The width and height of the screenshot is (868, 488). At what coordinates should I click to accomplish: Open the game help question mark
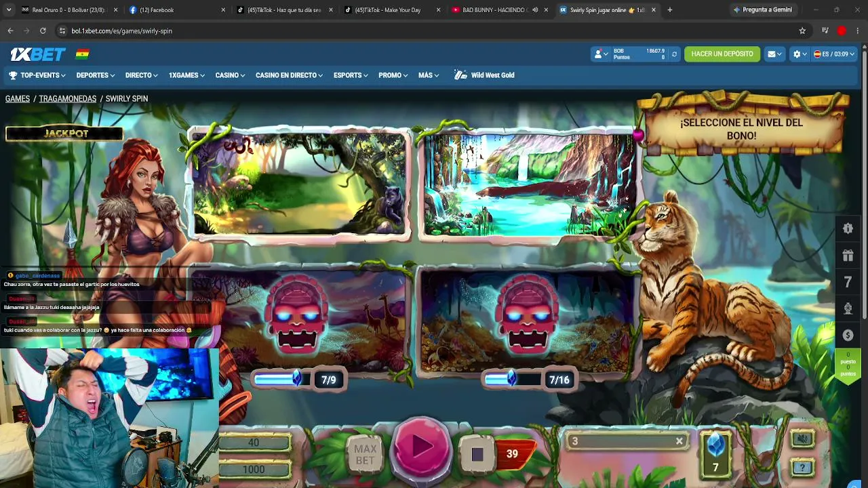click(x=803, y=468)
